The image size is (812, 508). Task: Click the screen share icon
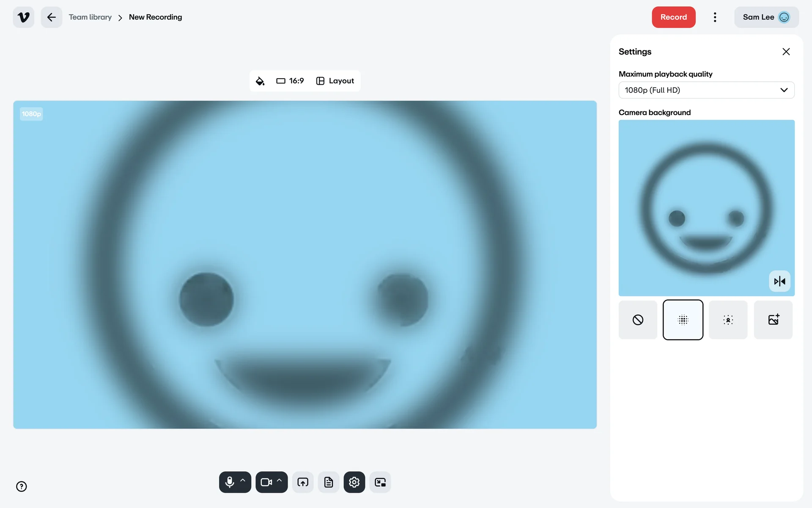click(303, 482)
